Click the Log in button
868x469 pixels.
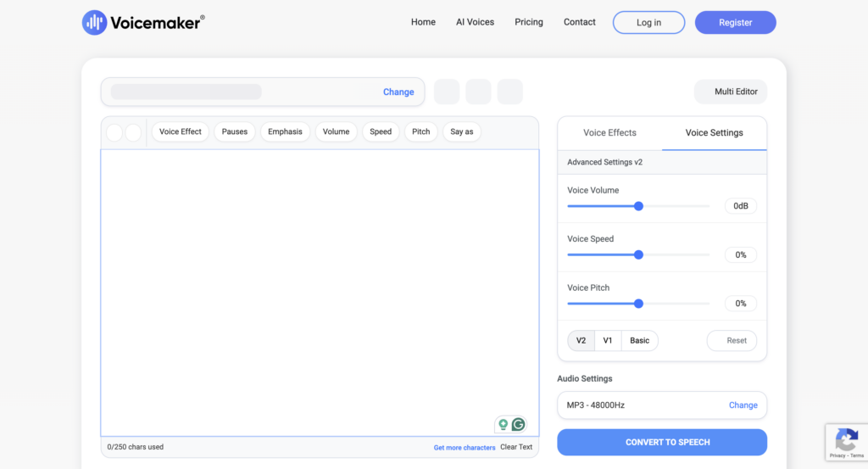coord(648,23)
